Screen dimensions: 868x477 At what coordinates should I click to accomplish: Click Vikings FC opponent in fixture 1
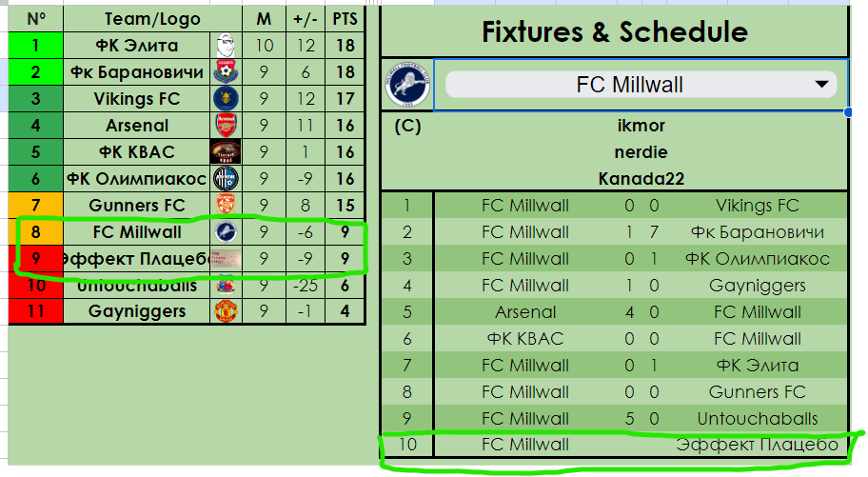757,205
